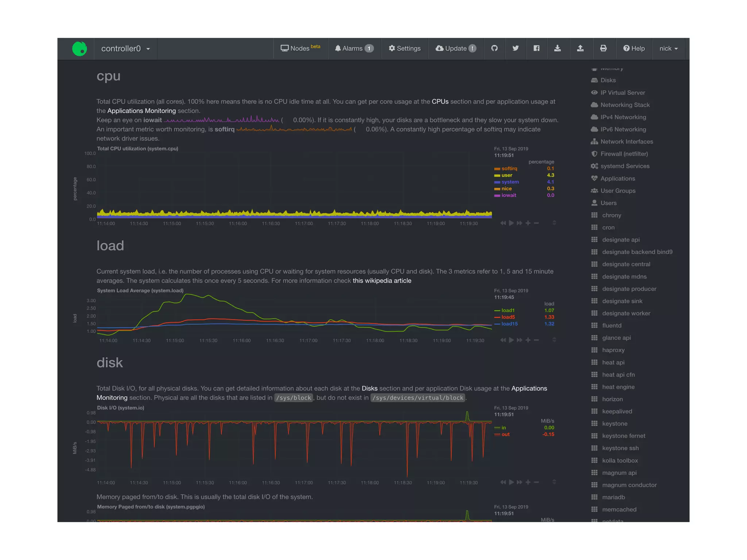Click the download snapshot icon
The height and width of the screenshot is (560, 747).
pos(557,48)
